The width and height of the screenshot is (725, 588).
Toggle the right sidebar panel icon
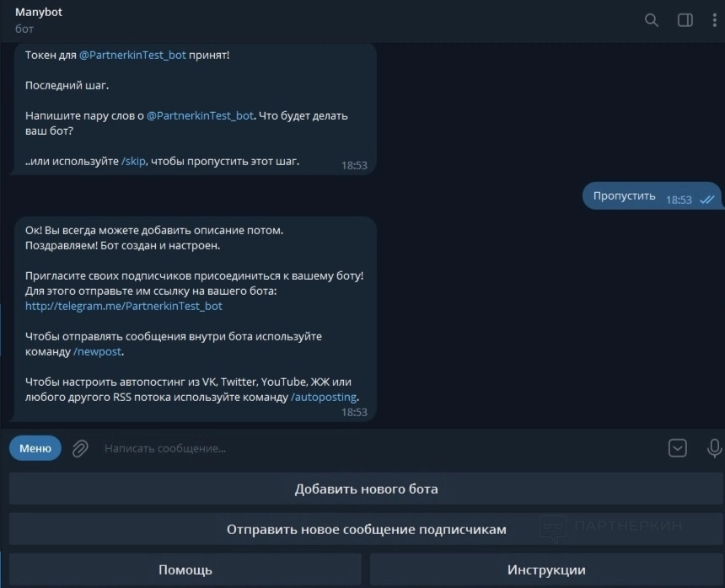pos(685,20)
